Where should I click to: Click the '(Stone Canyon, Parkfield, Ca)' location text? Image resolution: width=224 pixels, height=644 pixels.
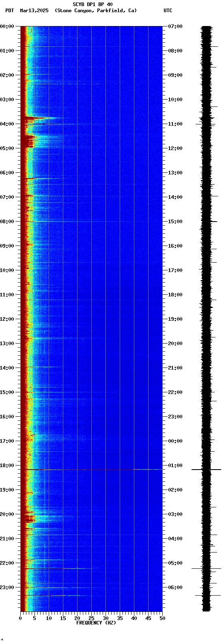click(x=96, y=11)
